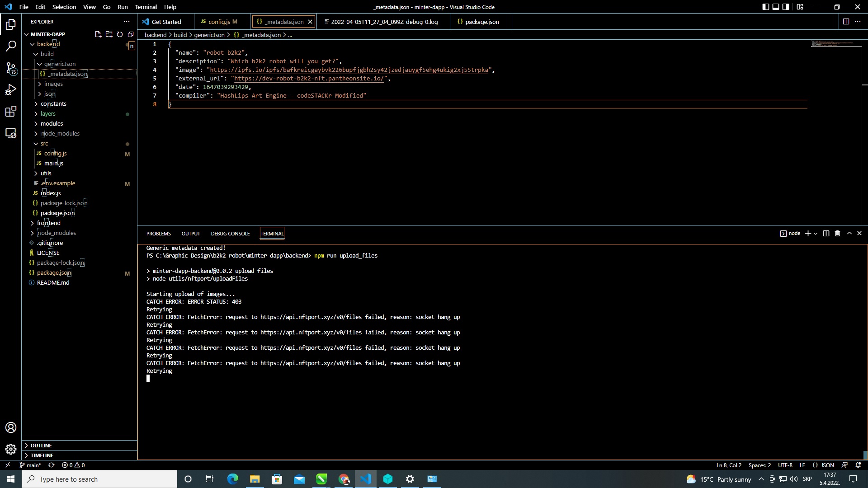Open the Search panel in the activity bar
Image resolution: width=868 pixels, height=488 pixels.
click(11, 46)
